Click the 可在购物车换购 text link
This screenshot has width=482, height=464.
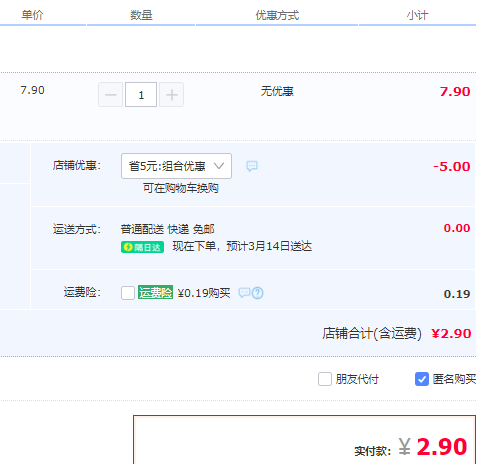point(181,188)
